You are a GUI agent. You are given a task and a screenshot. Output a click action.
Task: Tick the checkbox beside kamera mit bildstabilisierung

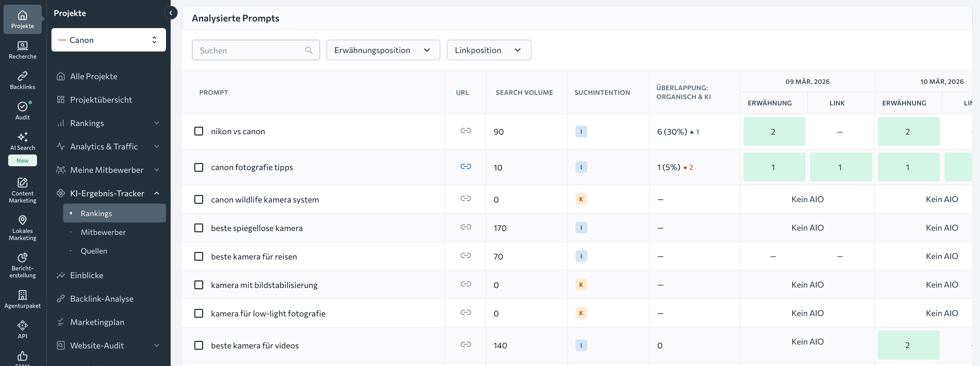pyautogui.click(x=199, y=285)
